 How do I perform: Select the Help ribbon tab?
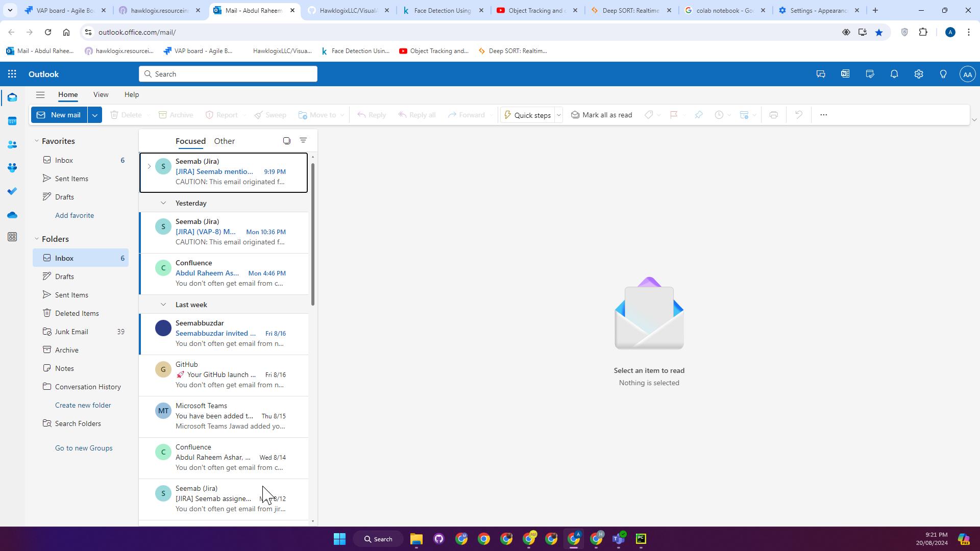click(x=132, y=94)
